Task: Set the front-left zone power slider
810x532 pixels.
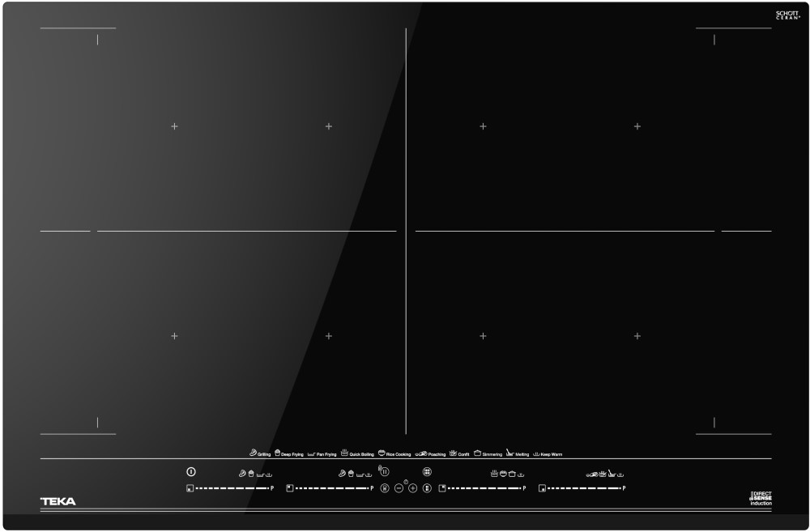Action: pos(232,488)
